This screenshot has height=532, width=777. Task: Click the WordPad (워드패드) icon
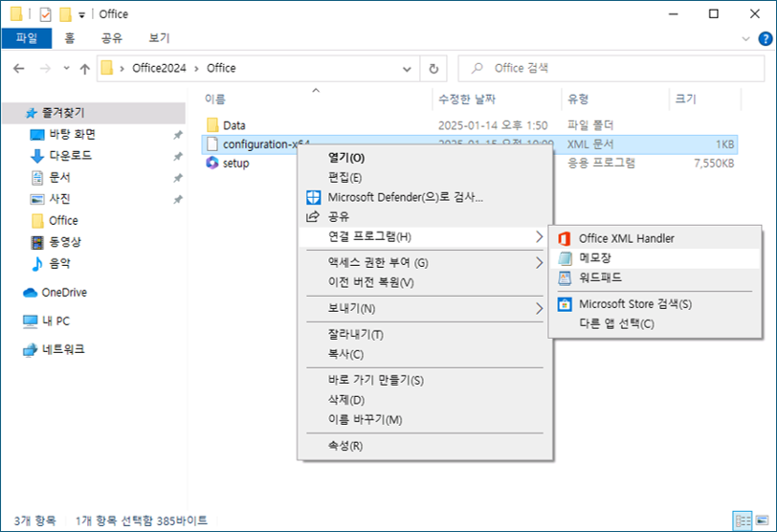pyautogui.click(x=565, y=277)
